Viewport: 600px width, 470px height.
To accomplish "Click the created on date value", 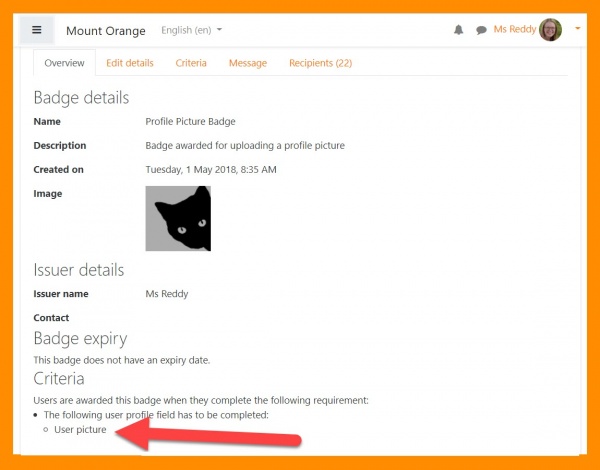I will click(x=211, y=169).
